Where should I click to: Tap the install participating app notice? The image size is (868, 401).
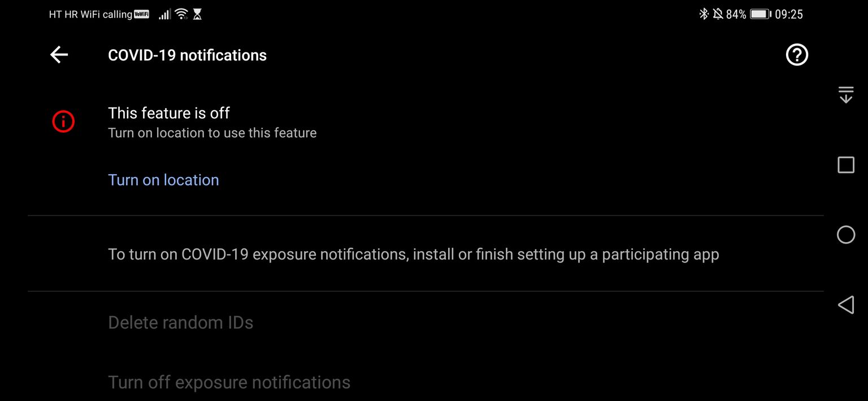(413, 255)
